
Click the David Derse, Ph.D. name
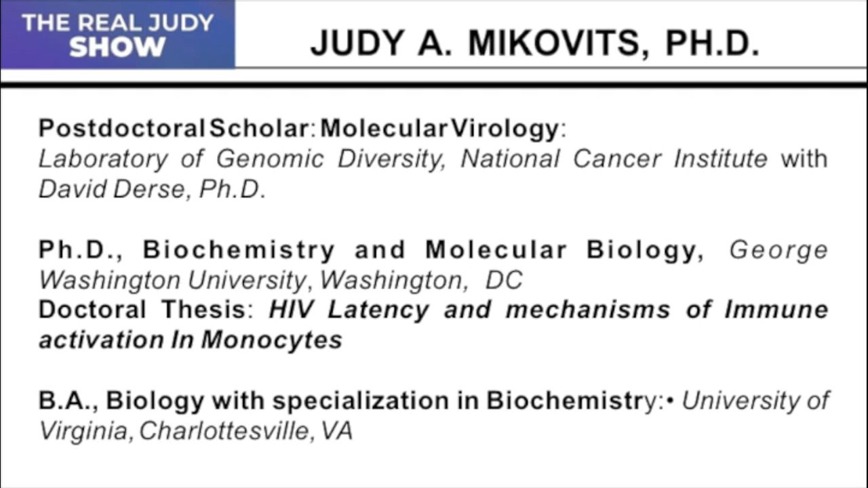point(152,189)
